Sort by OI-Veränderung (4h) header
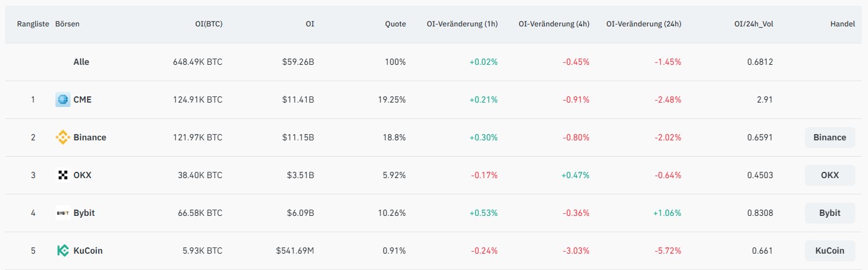Viewport: 868px width, 270px height. click(554, 24)
